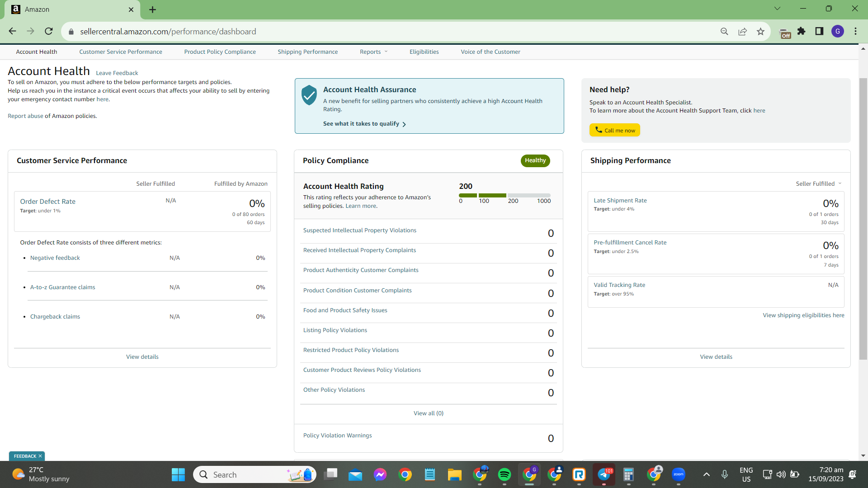This screenshot has height=488, width=868.
Task: View details under Customer Service Performance
Action: pos(142,357)
